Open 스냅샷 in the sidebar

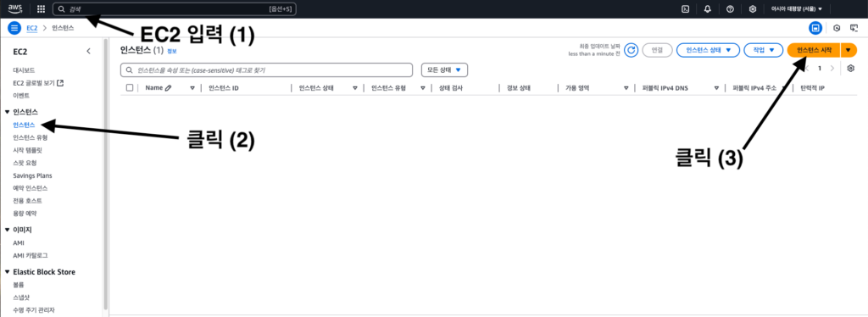point(21,298)
